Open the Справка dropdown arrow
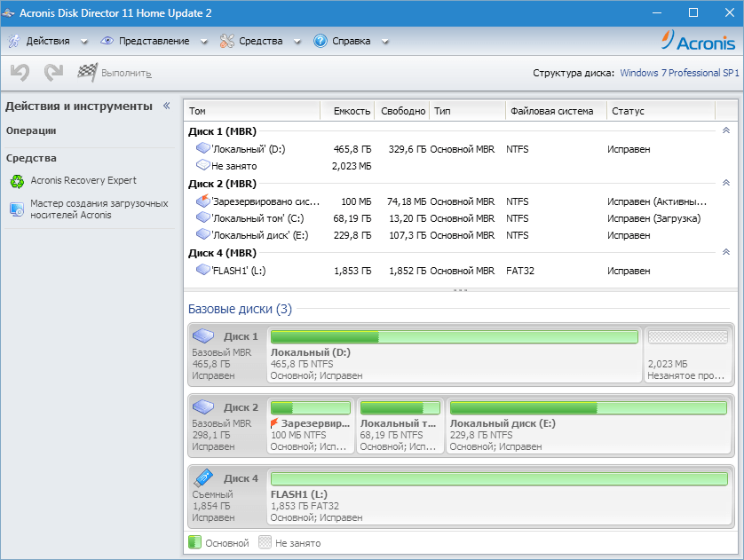This screenshot has width=744, height=560. [385, 42]
